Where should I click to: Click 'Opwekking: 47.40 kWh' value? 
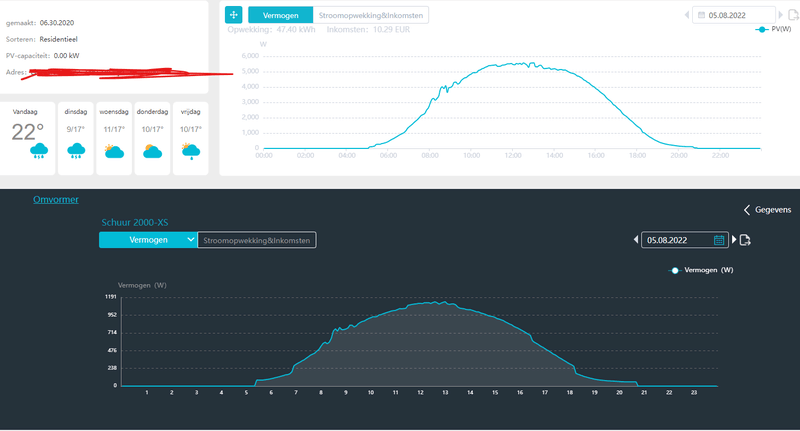click(271, 30)
